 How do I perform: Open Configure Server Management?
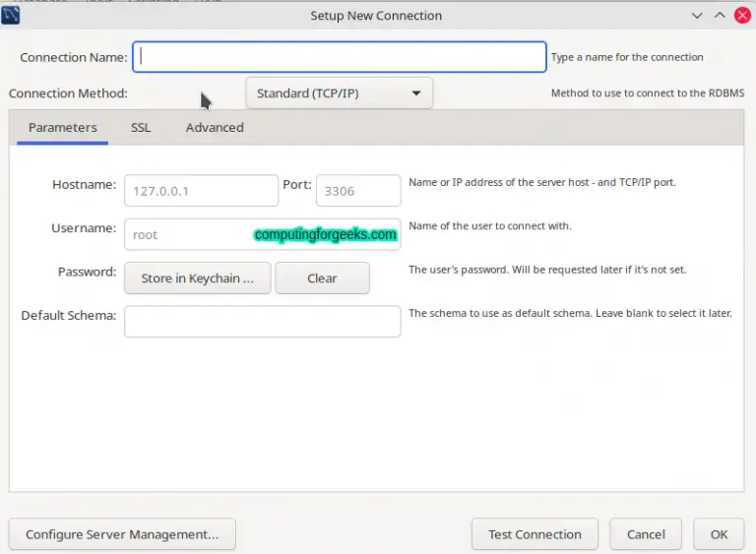point(122,534)
